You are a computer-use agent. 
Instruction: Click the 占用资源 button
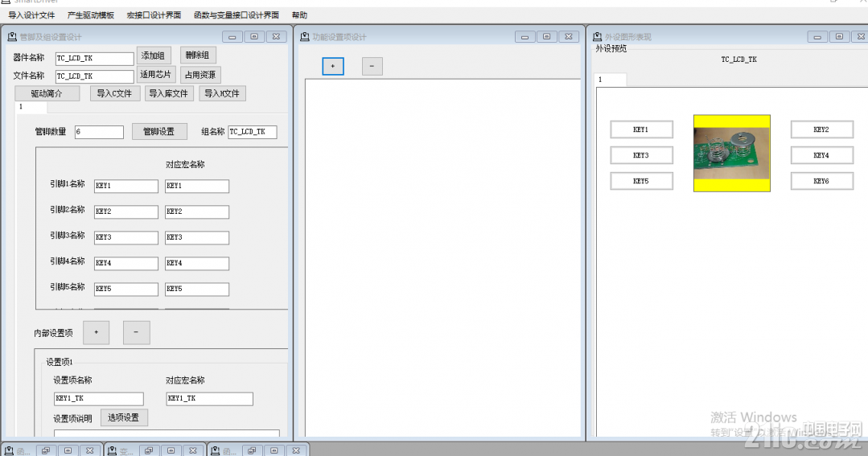[200, 75]
